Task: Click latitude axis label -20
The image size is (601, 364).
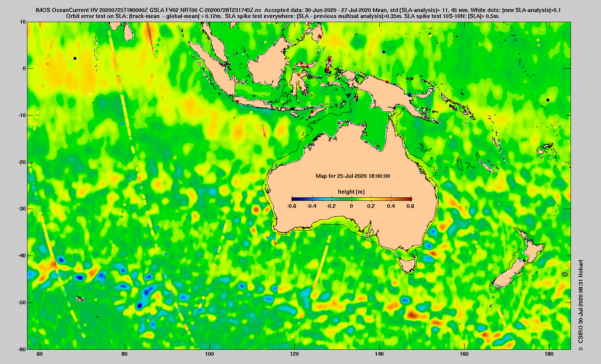Action: tap(22, 162)
